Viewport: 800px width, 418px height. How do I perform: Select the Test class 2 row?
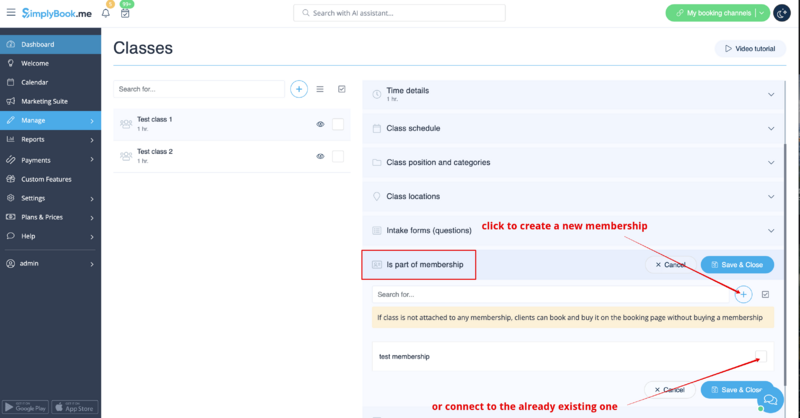pyautogui.click(x=232, y=156)
